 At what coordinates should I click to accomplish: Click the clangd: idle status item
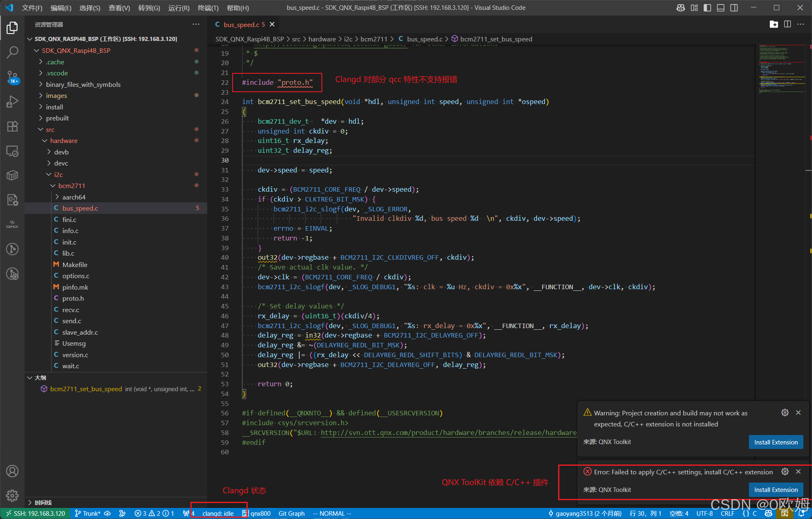[218, 513]
